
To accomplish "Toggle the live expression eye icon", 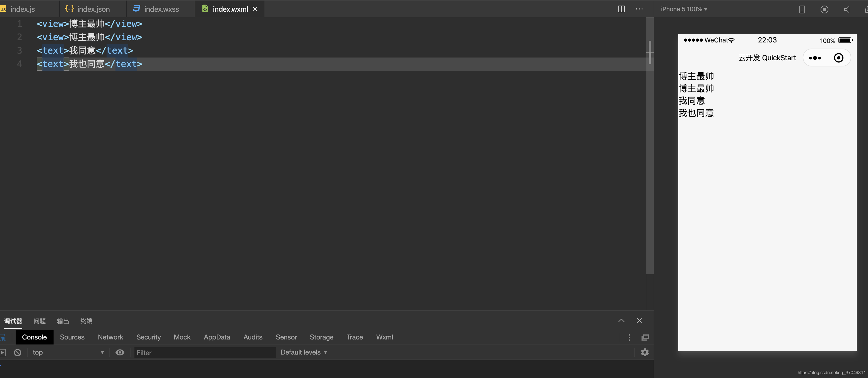I will (120, 352).
